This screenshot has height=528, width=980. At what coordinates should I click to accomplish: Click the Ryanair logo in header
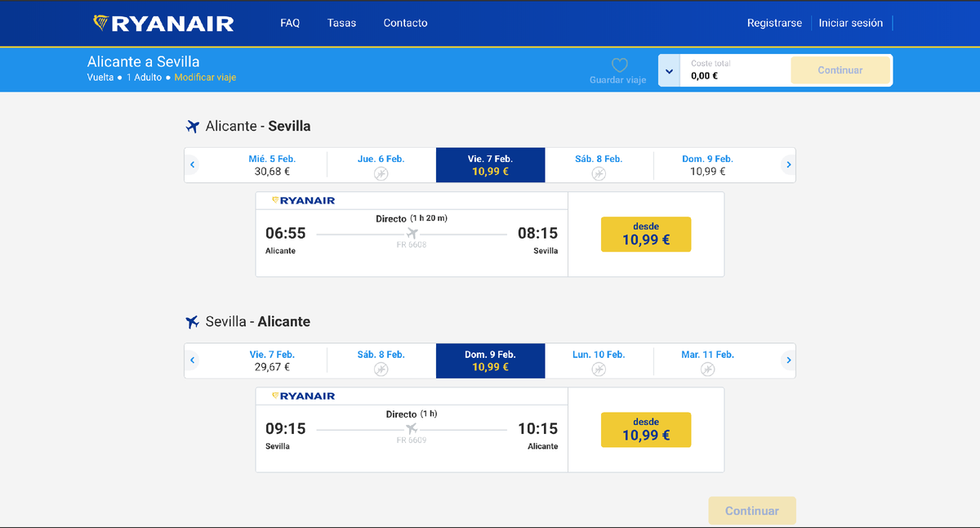point(163,23)
